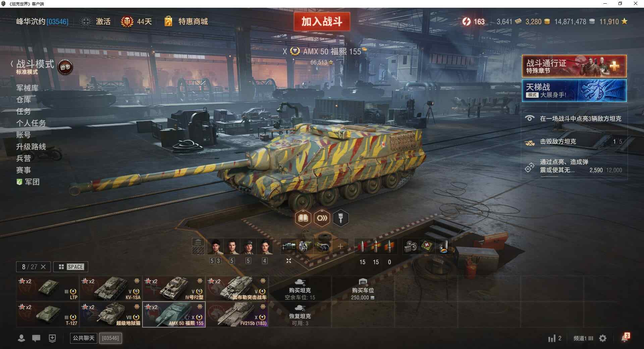Click the notification bell with badge 3

(x=625, y=338)
